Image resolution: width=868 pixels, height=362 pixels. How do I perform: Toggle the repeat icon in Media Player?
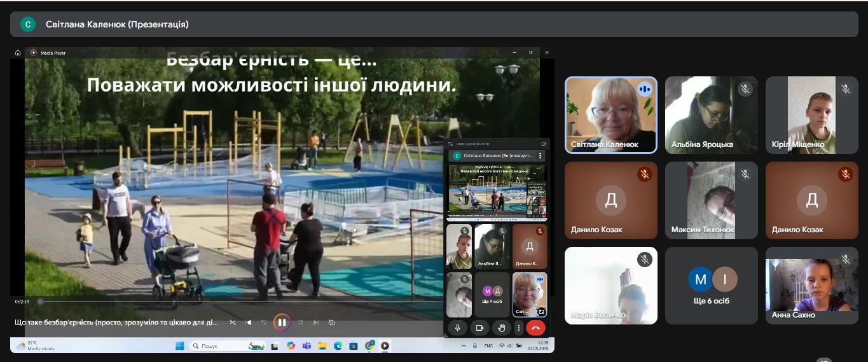(331, 323)
